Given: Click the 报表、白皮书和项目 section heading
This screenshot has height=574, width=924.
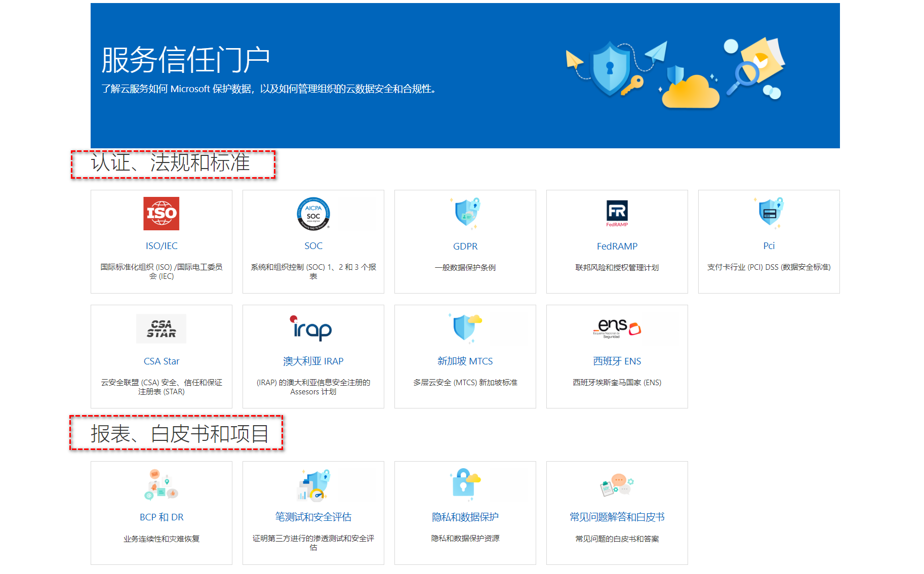Looking at the screenshot, I should [x=180, y=434].
